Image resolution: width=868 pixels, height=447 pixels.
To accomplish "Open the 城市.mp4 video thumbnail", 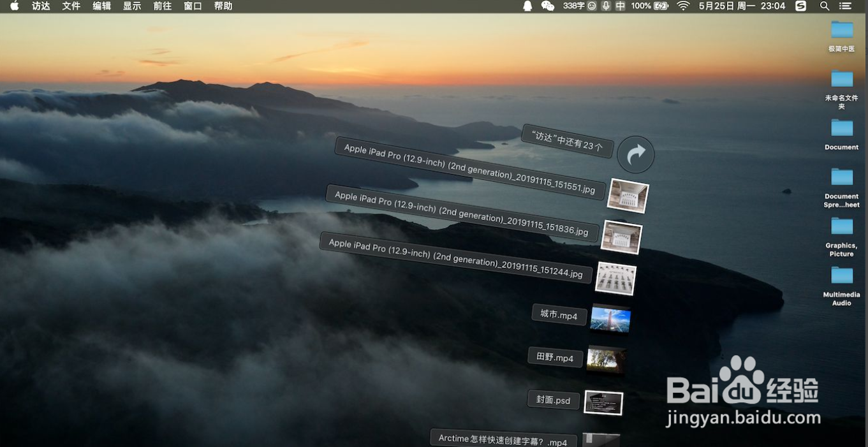I will (x=610, y=319).
